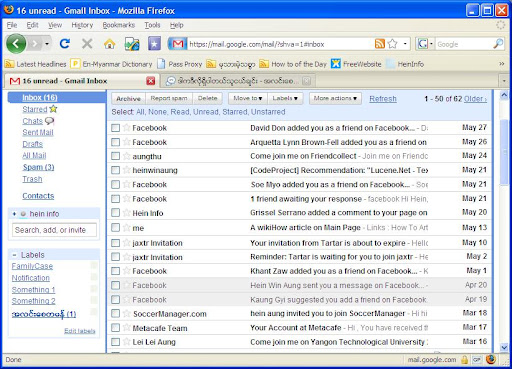This screenshot has height=369, width=512.
Task: Open the File menu
Action: [12, 25]
